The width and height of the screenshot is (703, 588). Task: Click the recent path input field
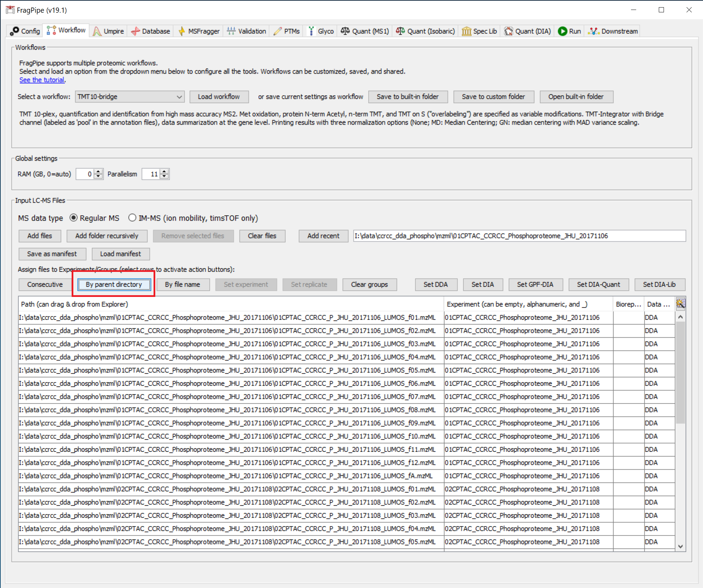519,236
